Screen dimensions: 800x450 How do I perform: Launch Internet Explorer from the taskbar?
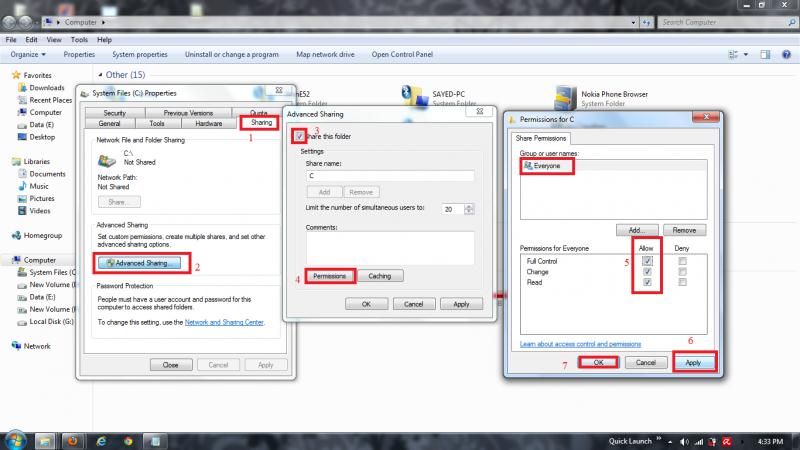[100, 440]
